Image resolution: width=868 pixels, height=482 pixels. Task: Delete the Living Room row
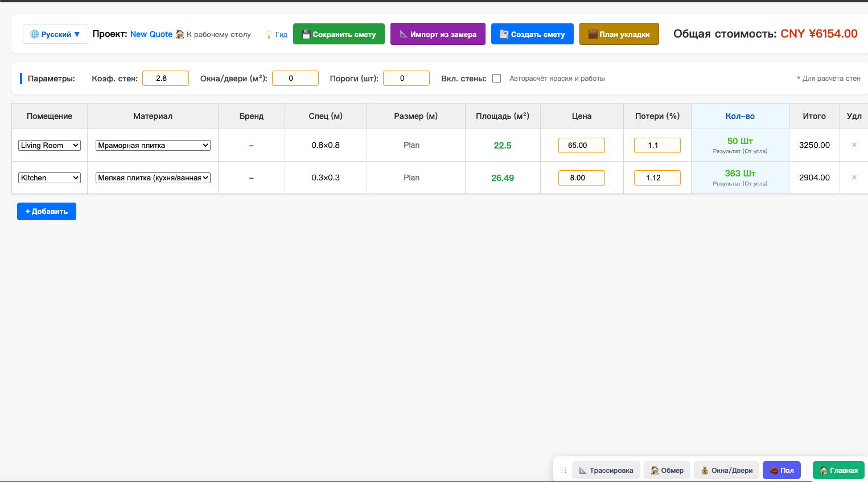tap(854, 145)
